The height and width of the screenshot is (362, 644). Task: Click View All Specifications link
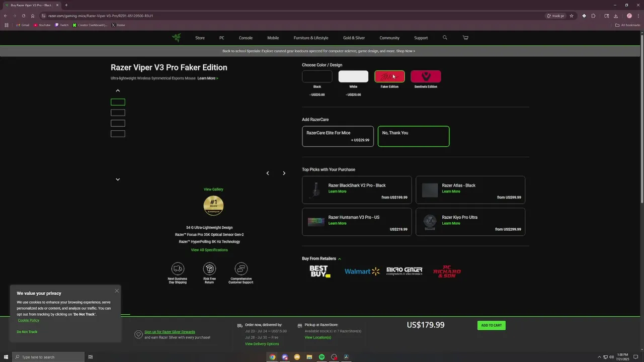coord(209,250)
